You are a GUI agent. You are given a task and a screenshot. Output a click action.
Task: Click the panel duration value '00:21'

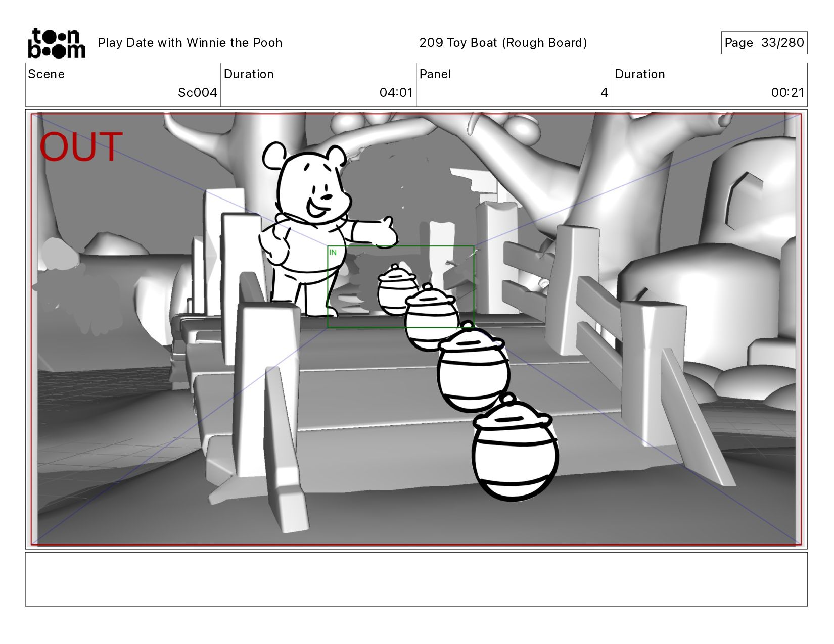tap(787, 93)
